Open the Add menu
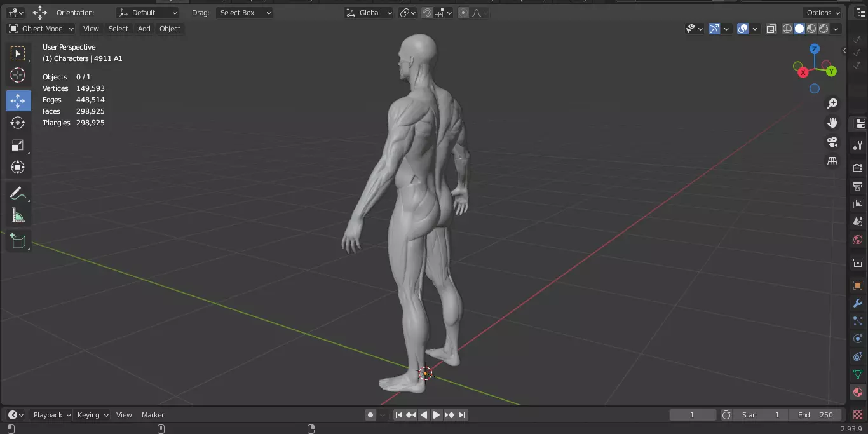 click(x=144, y=29)
